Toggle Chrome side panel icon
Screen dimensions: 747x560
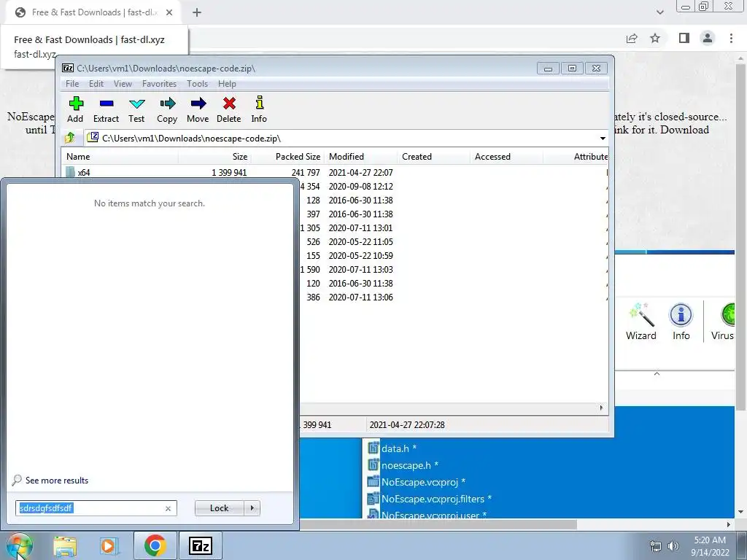coord(684,38)
